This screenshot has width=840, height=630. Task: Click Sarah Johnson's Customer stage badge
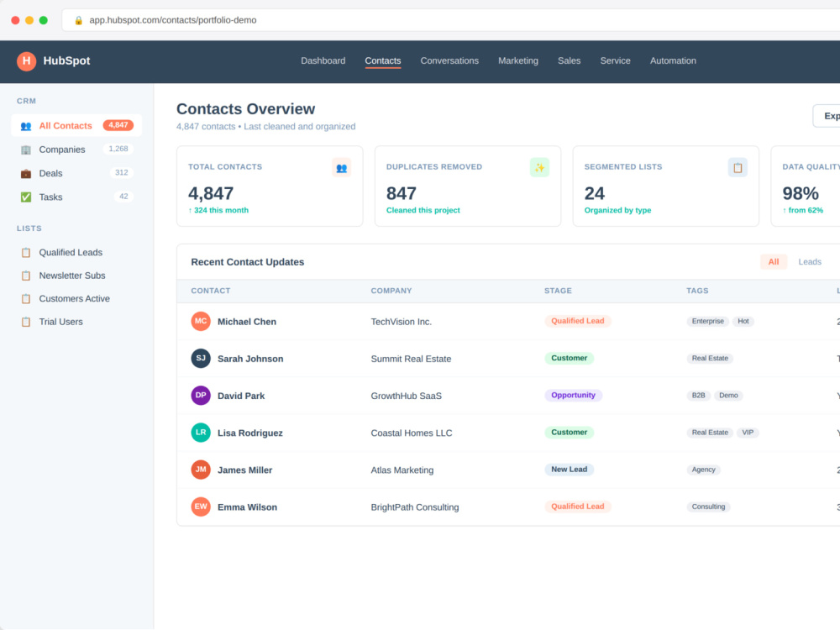click(x=569, y=358)
